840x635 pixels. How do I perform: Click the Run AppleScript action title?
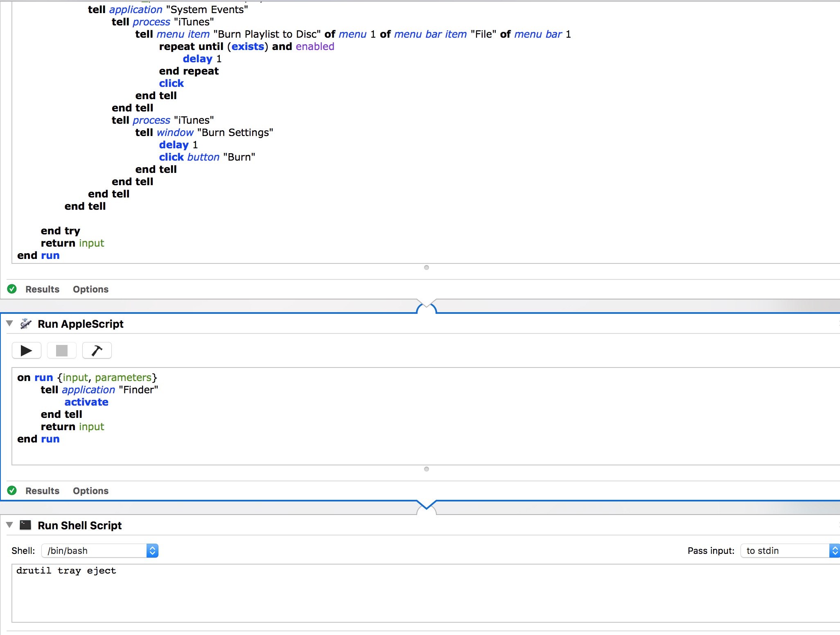point(81,324)
